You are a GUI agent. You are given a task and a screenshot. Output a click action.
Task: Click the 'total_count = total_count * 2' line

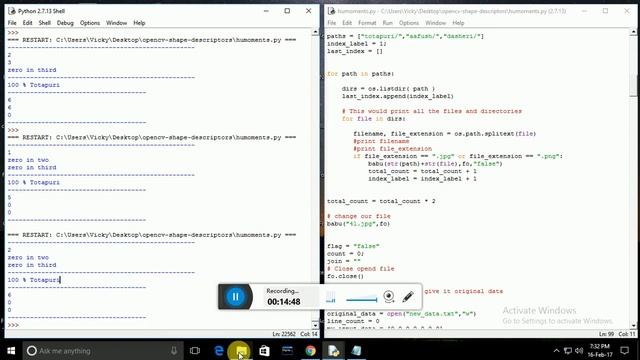click(381, 201)
